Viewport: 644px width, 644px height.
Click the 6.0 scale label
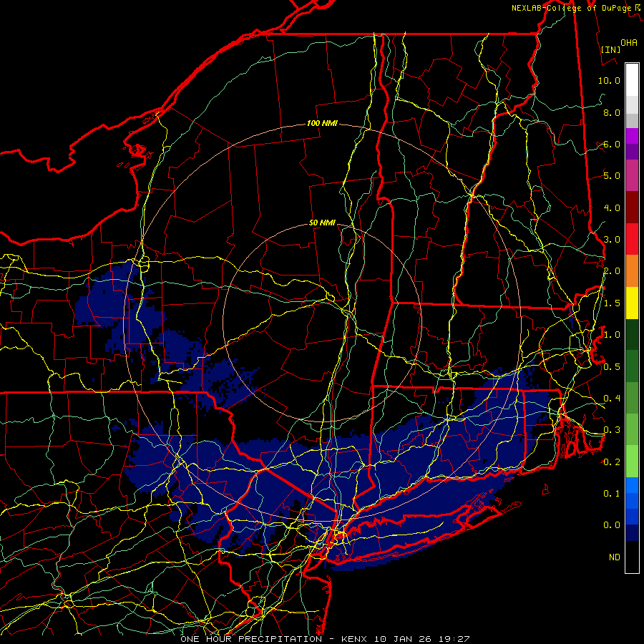(612, 144)
